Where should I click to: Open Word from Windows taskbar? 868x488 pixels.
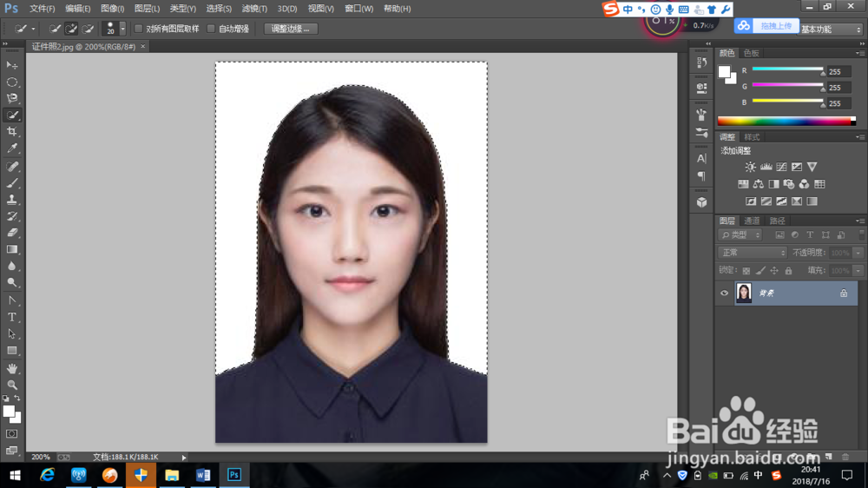click(202, 475)
